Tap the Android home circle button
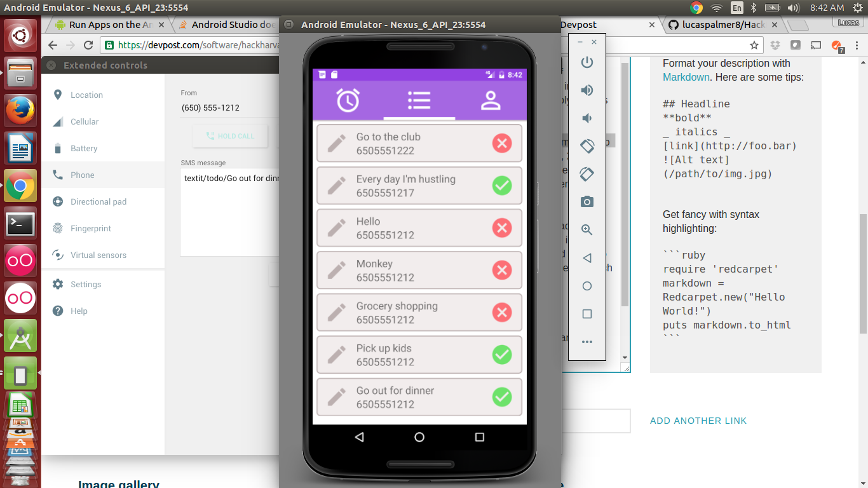The image size is (868, 488). [x=419, y=437]
